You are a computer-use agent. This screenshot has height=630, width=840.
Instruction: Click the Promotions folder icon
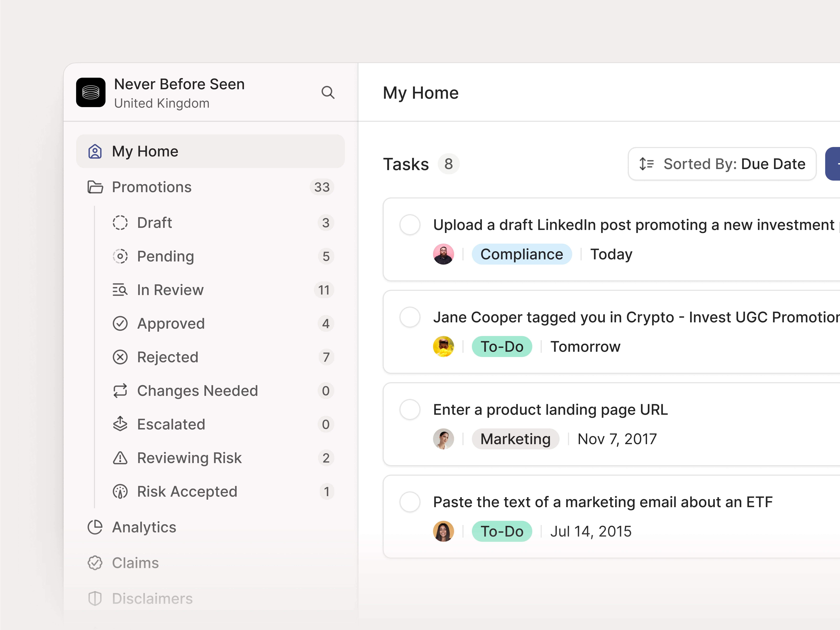point(95,187)
